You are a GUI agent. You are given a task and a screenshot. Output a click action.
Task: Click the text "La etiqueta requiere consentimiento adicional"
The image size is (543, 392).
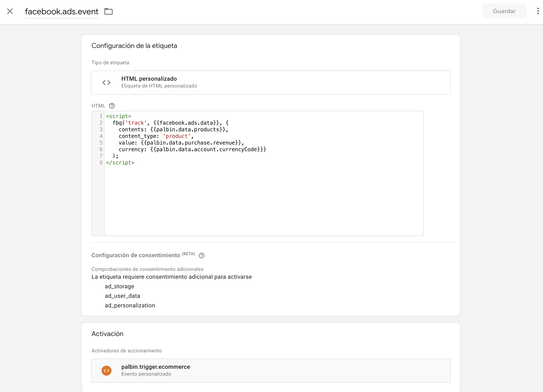click(152, 277)
